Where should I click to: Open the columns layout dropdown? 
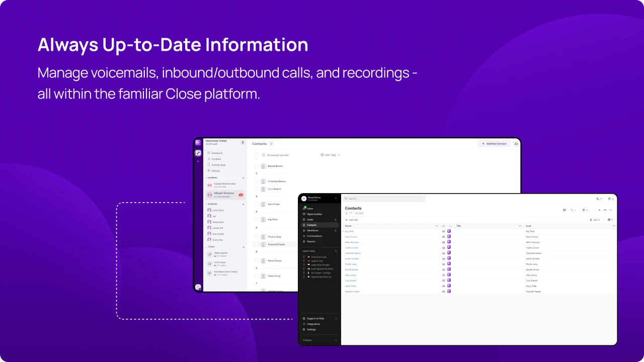(610, 220)
